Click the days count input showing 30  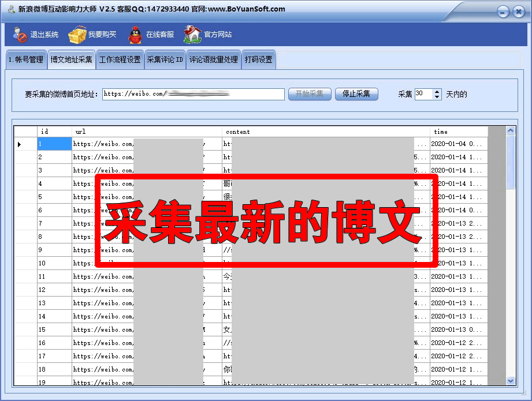pos(424,94)
